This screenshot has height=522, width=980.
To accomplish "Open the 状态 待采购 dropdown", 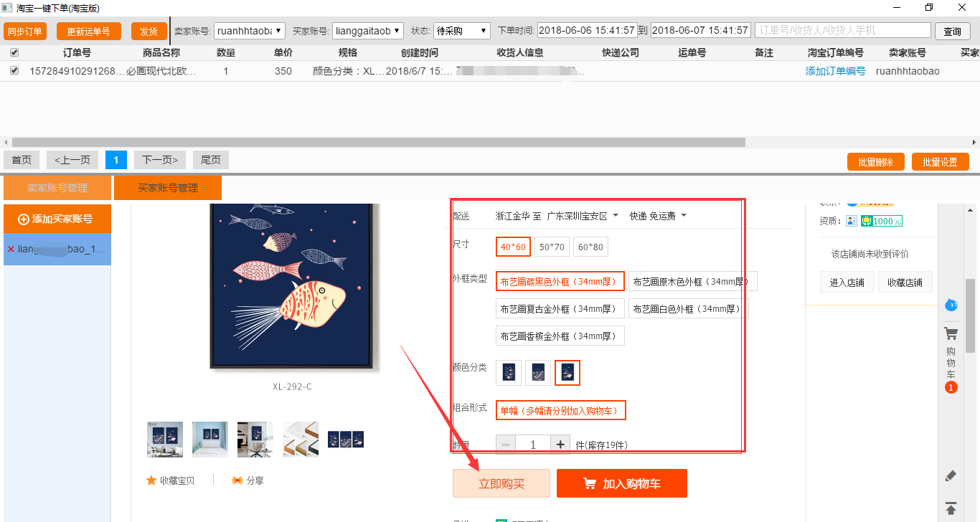I will tap(462, 31).
